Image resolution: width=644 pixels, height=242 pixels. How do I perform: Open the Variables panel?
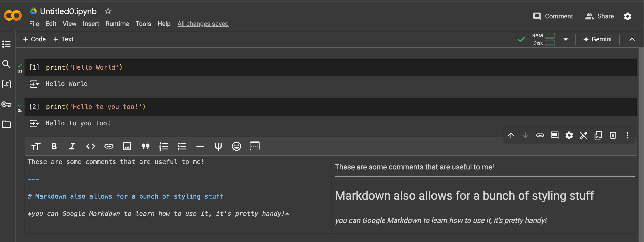6,84
